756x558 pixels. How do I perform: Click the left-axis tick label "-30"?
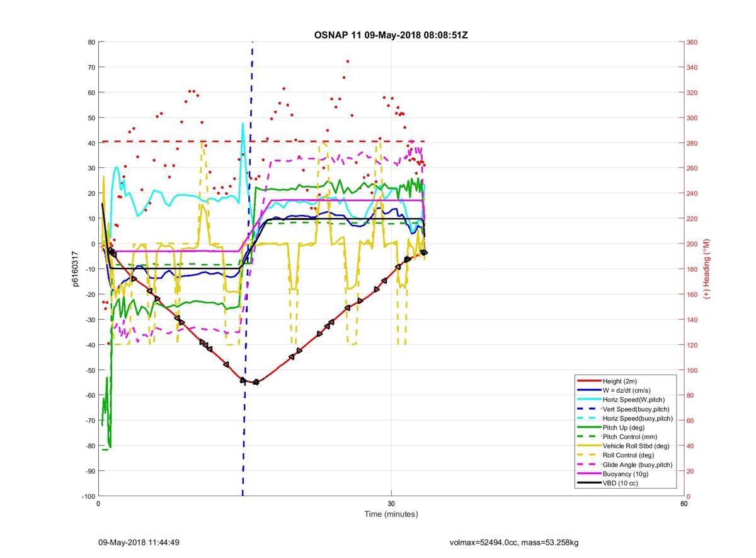click(89, 320)
